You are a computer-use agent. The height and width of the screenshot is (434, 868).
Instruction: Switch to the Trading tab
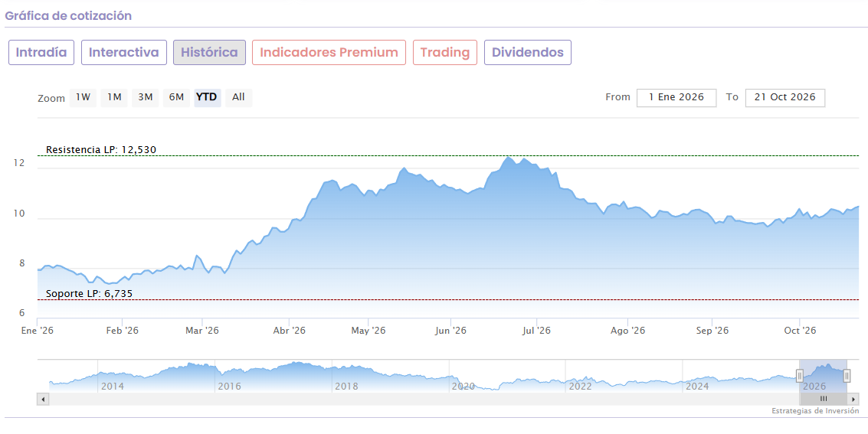[445, 53]
